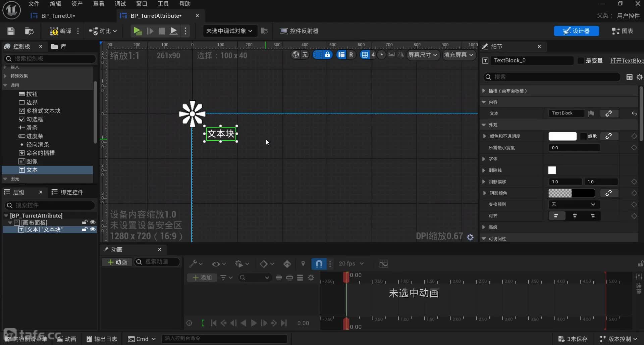Click the align text right icon
Image resolution: width=644 pixels, height=345 pixels.
click(593, 216)
